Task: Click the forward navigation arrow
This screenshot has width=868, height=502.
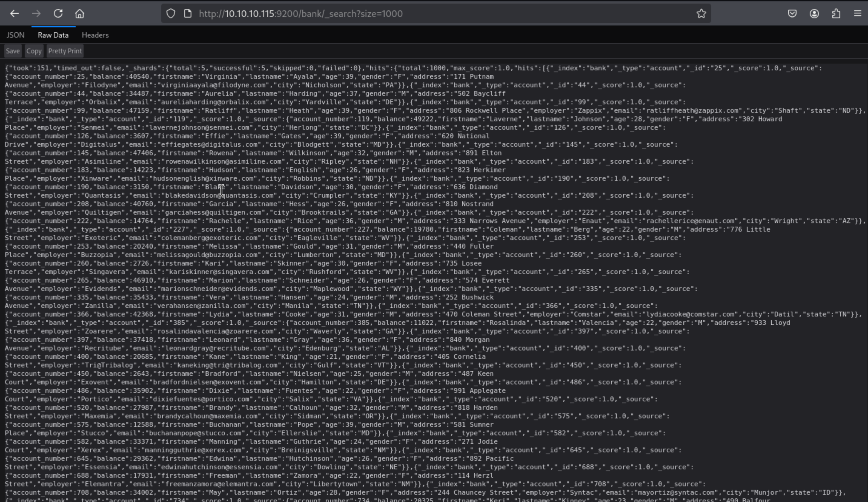Action: pos(36,14)
